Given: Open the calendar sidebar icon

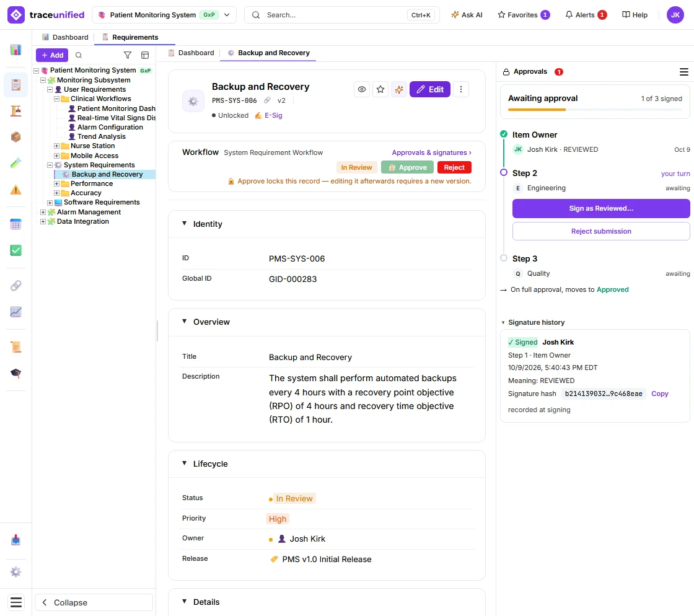Looking at the screenshot, I should pyautogui.click(x=16, y=224).
